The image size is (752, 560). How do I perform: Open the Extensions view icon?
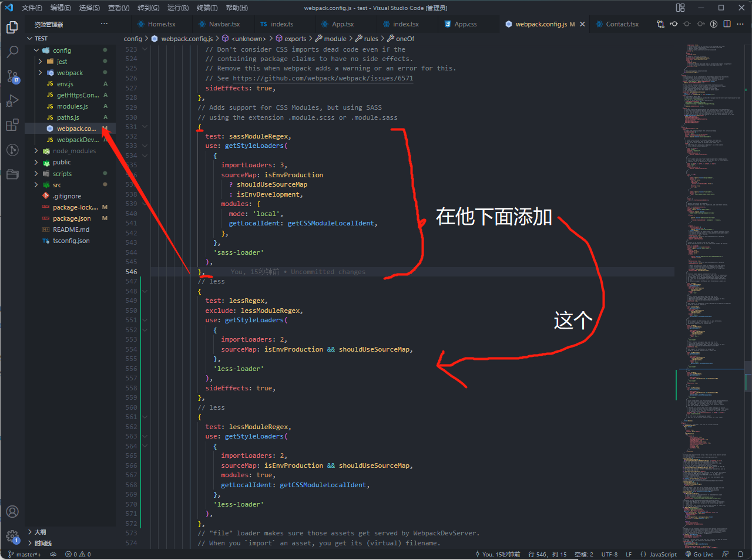click(x=12, y=126)
